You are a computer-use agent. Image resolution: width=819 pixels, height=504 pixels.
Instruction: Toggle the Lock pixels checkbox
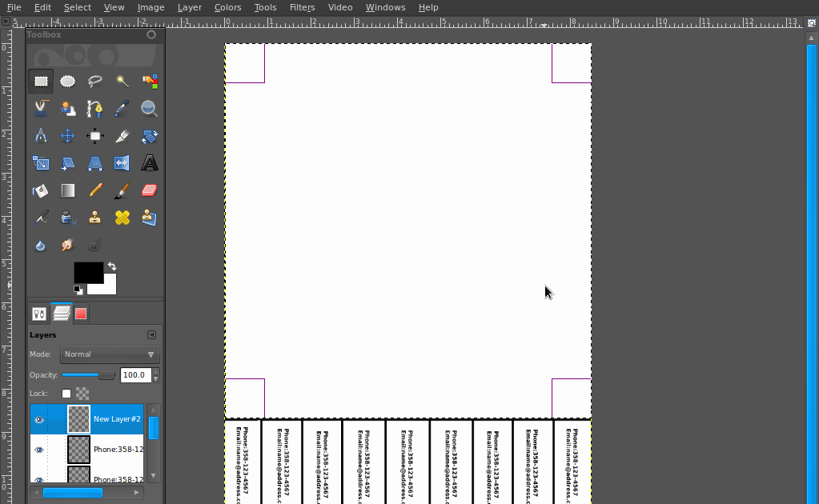pyautogui.click(x=66, y=394)
